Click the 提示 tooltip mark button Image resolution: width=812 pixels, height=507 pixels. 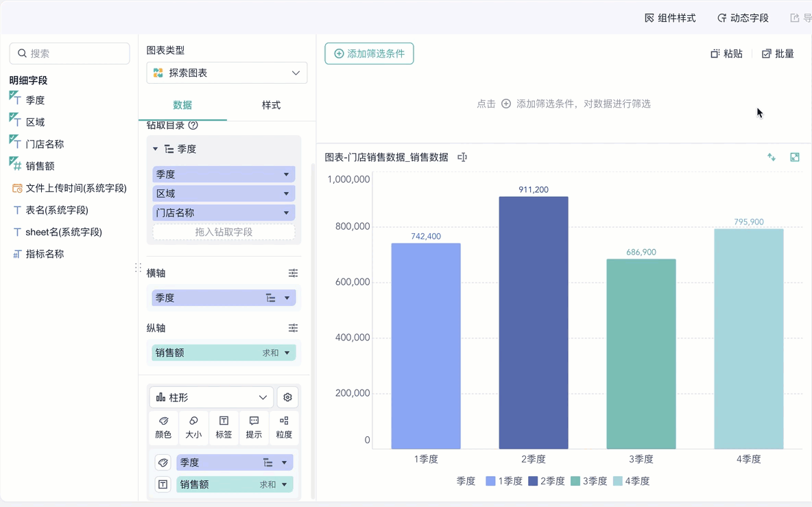coord(254,428)
